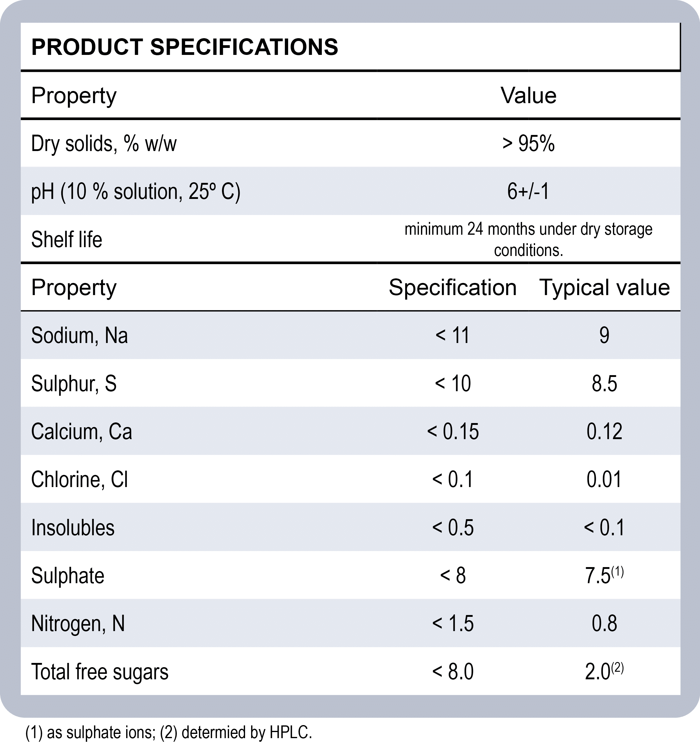Screen dimensions: 700x753
Task: Select the Shelf life row label
Action: pos(67,240)
